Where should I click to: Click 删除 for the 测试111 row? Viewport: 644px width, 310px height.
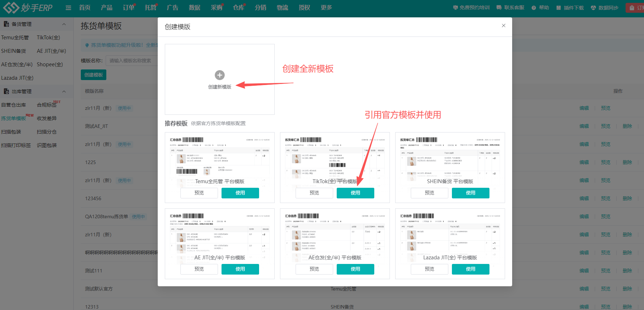pos(627,271)
